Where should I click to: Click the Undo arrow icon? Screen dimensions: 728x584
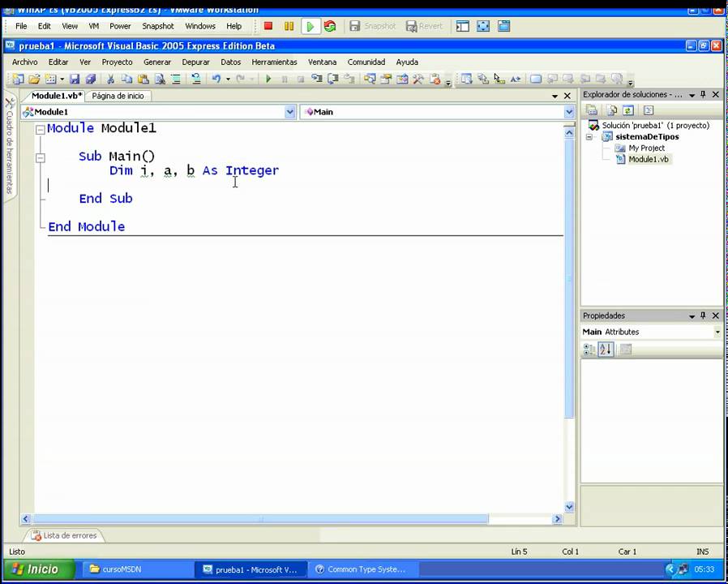[x=216, y=79]
